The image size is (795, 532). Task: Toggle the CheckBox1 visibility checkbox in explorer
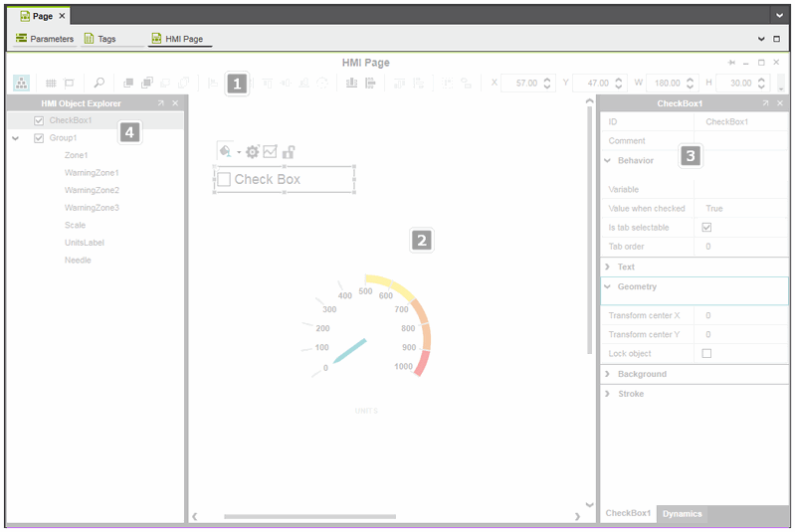point(39,121)
